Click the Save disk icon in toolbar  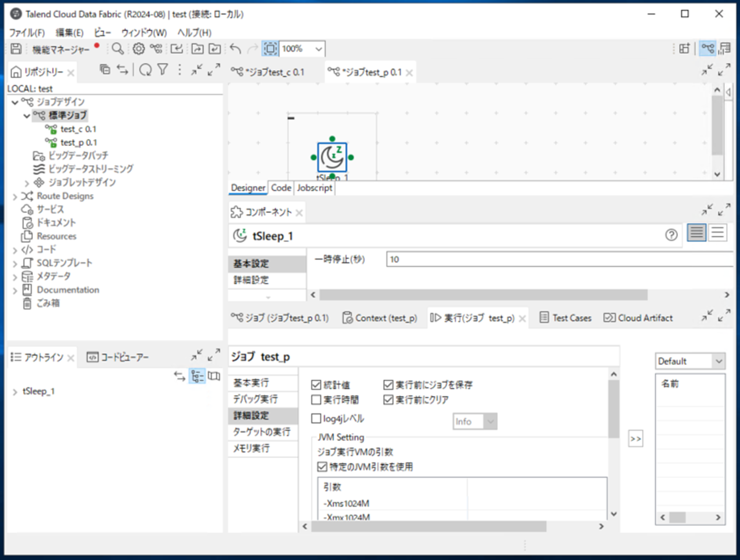point(16,49)
